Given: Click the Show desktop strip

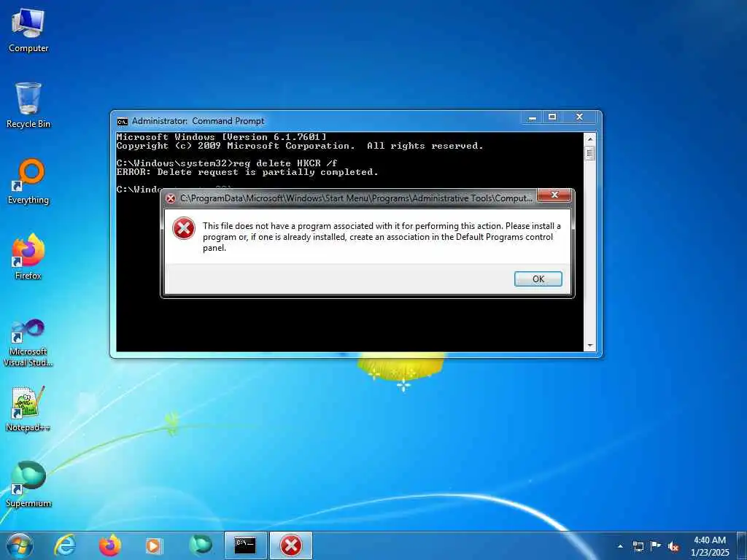Looking at the screenshot, I should pyautogui.click(x=743, y=545).
